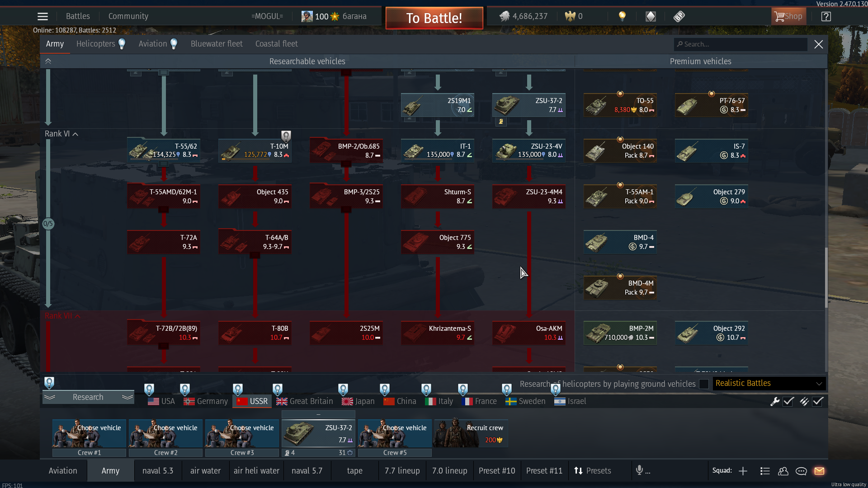Select the 2S19M1 vehicle in tree

tap(437, 105)
